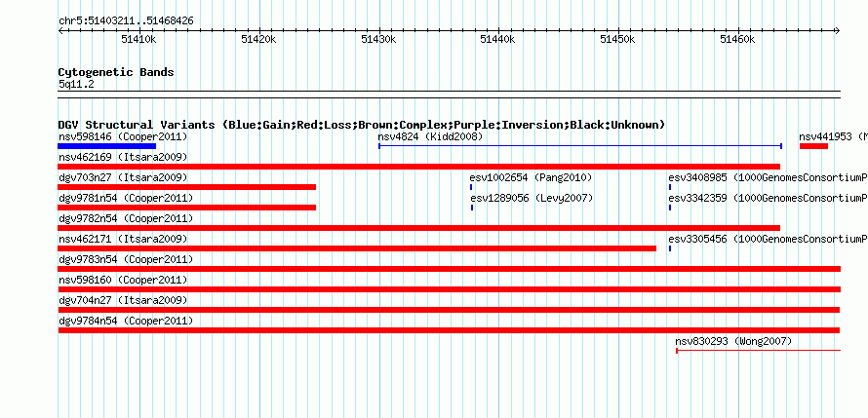Click the 51450k ruler tick label
Screen dimensions: 868x418
click(617, 39)
